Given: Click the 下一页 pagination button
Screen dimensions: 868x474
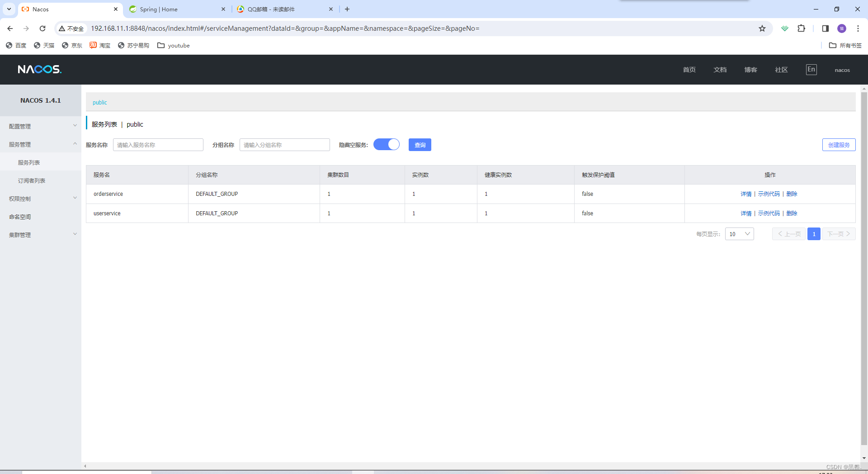Looking at the screenshot, I should [x=839, y=234].
